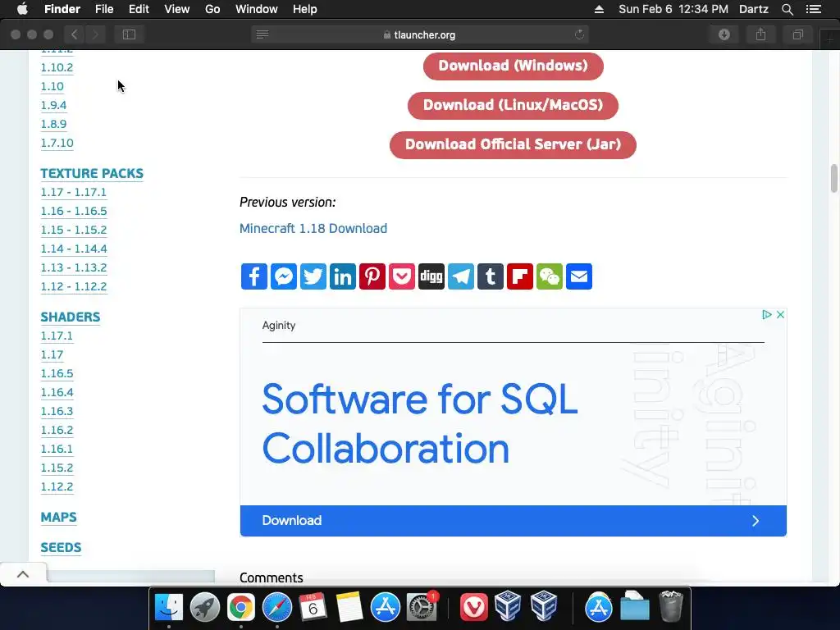Open the Safari Share button
The height and width of the screenshot is (630, 840).
pyautogui.click(x=760, y=34)
